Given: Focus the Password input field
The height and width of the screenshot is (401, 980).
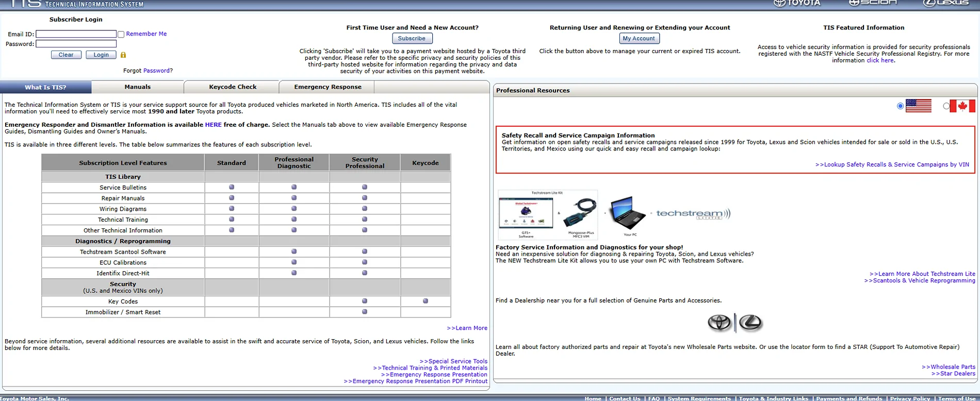Looking at the screenshot, I should pos(76,44).
